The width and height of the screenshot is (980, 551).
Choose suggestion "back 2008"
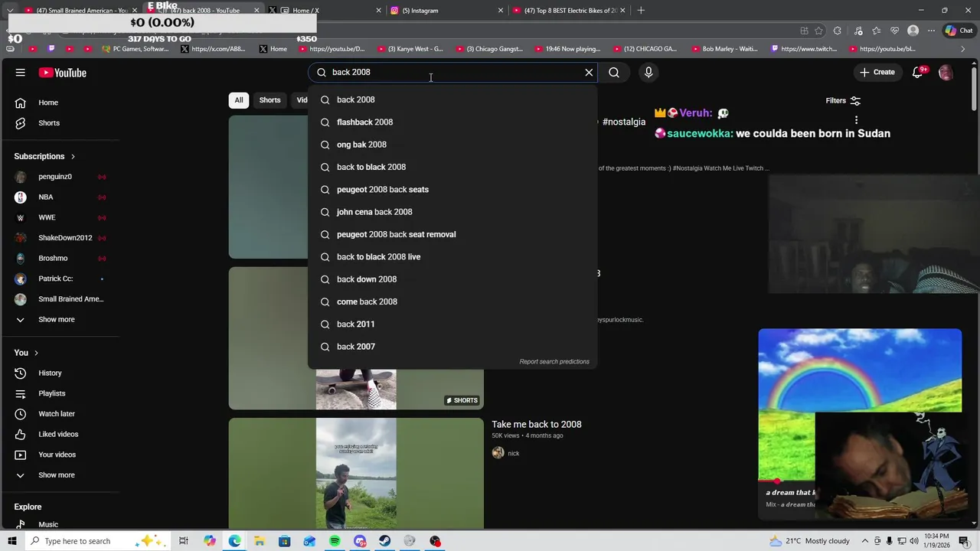[452, 99]
